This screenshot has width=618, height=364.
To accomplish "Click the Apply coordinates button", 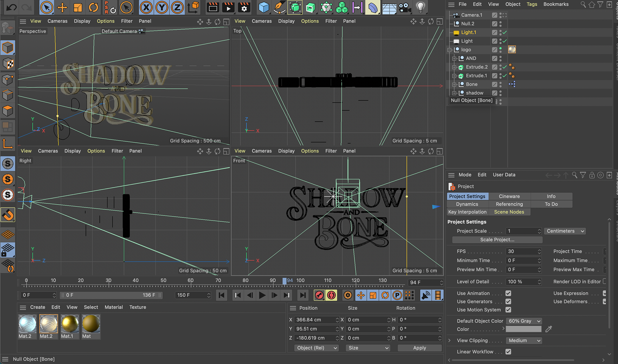I will click(419, 348).
